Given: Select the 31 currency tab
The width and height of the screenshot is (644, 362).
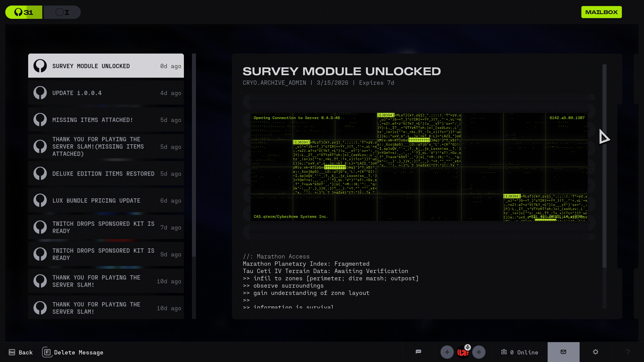Looking at the screenshot, I should point(24,12).
